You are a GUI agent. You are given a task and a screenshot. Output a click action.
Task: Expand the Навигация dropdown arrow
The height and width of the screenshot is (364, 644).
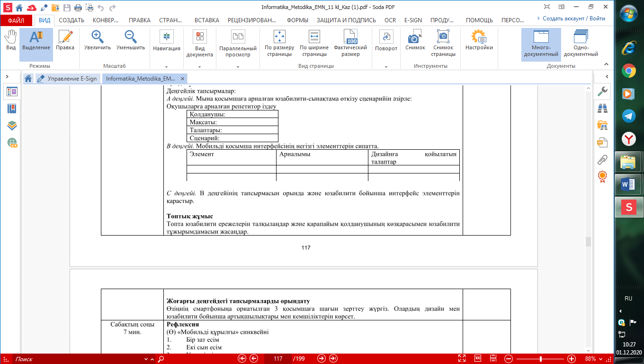click(x=167, y=67)
